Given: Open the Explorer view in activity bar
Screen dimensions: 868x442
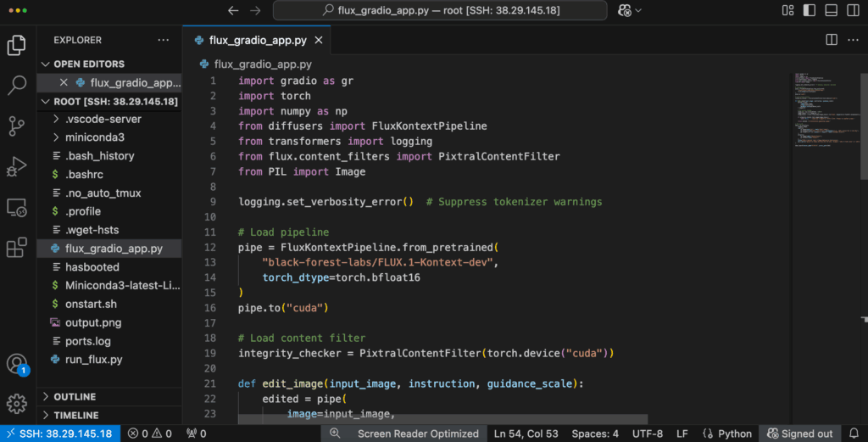Looking at the screenshot, I should (x=17, y=46).
